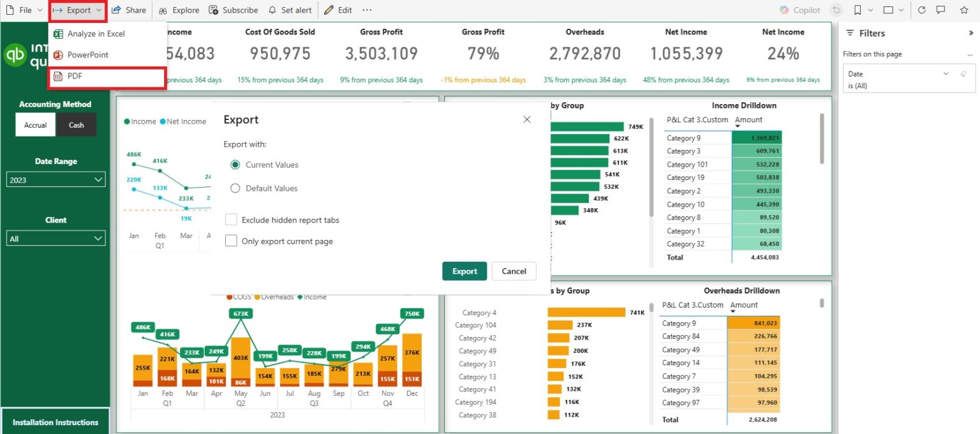
Task: Select Analyze in Excel menu option
Action: pyautogui.click(x=96, y=33)
